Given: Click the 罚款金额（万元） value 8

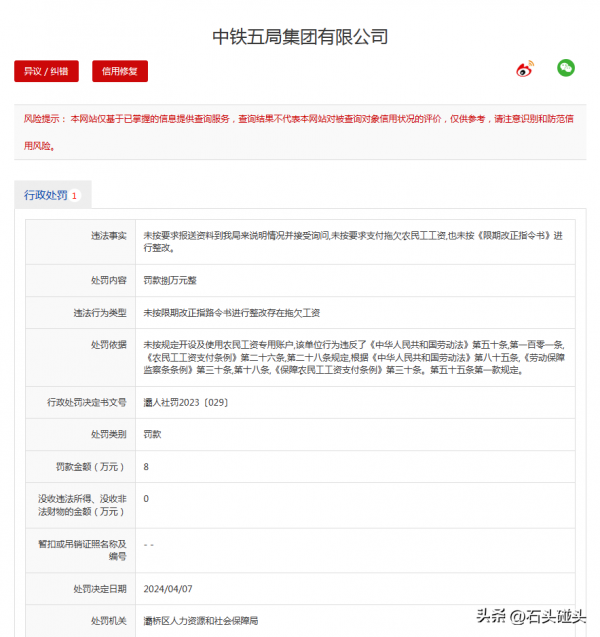Looking at the screenshot, I should click(147, 467).
